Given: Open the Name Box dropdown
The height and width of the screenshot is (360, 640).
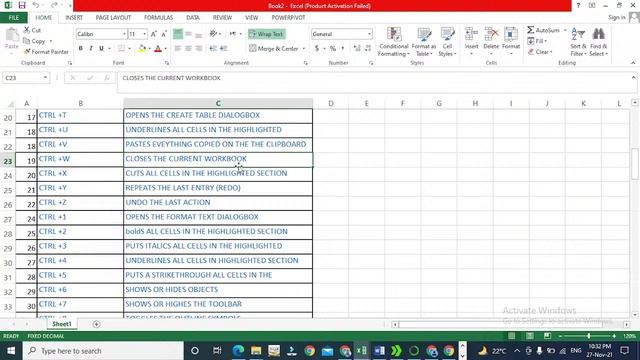Looking at the screenshot, I should (x=45, y=78).
